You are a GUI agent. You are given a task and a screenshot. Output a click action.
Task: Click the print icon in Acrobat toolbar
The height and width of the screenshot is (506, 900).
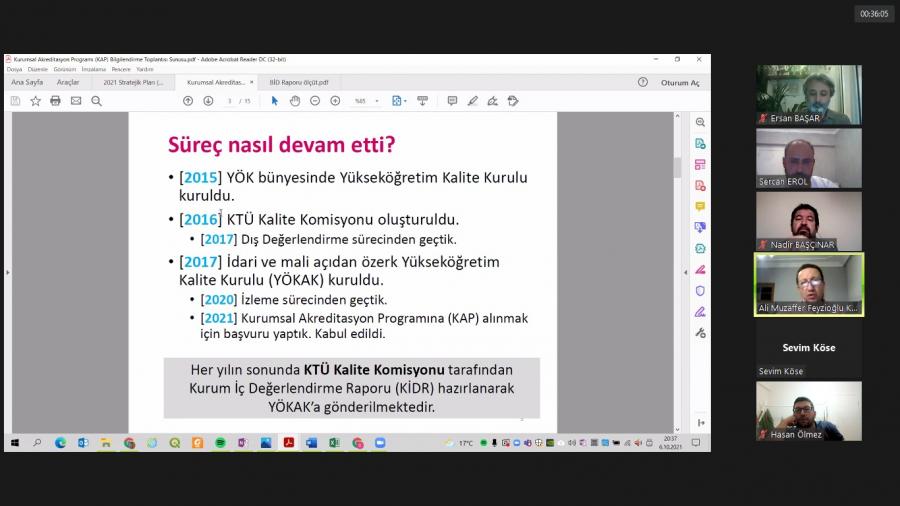point(55,101)
